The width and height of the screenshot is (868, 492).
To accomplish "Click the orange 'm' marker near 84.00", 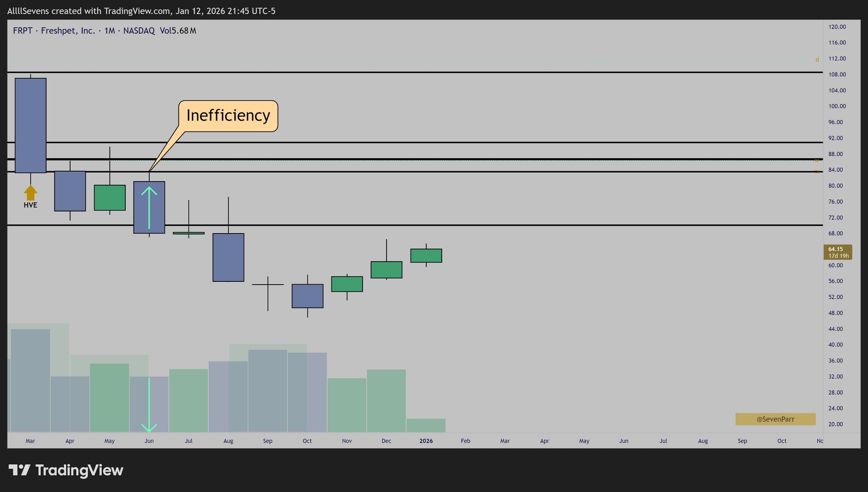I will pos(816,172).
